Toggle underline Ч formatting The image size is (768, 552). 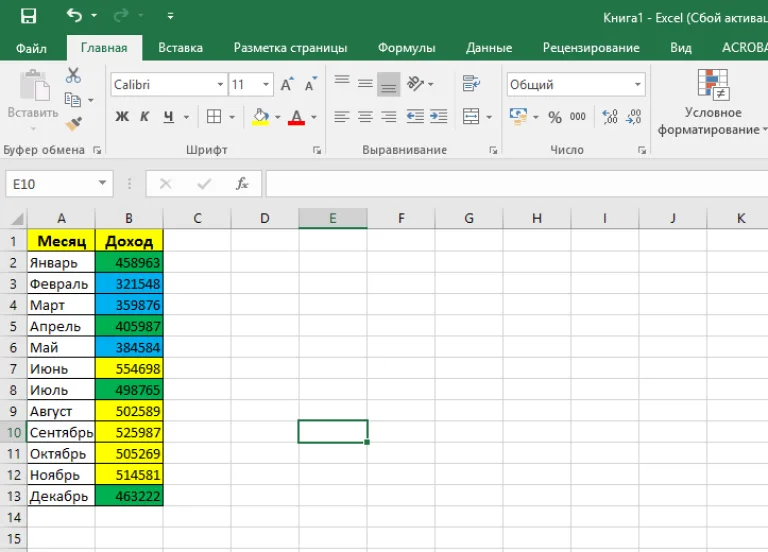169,117
